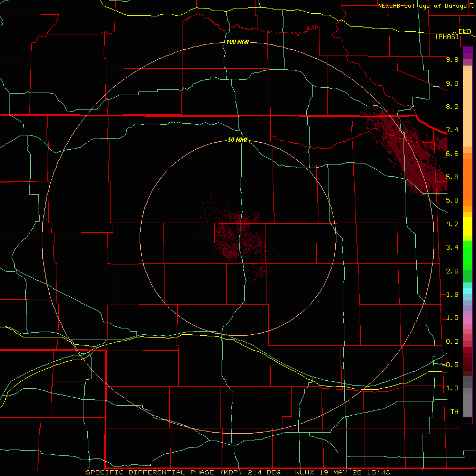The width and height of the screenshot is (476, 476).
Task: Click the 5.0 scale value
Action: click(452, 200)
